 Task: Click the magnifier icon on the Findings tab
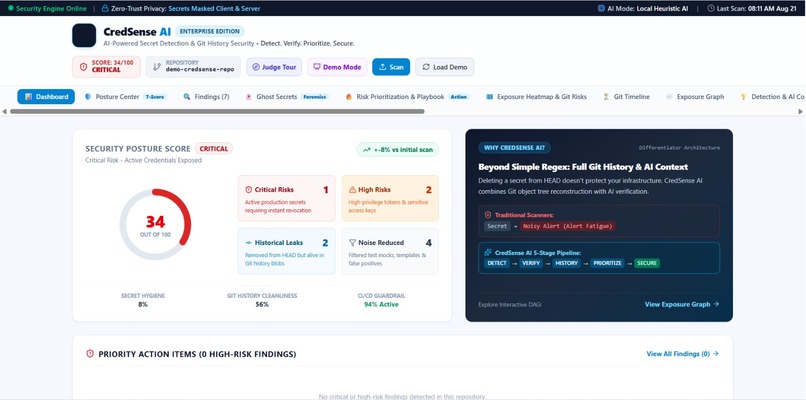point(187,97)
